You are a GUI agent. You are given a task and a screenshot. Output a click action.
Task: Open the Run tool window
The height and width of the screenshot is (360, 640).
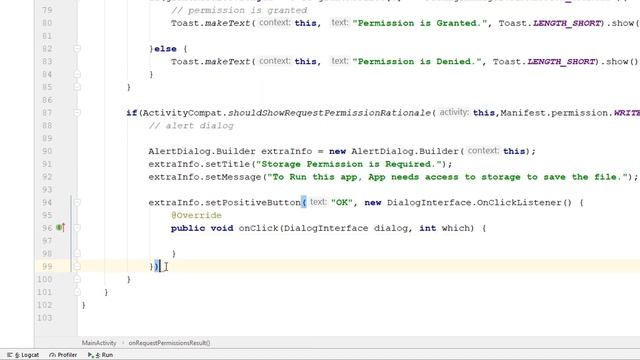pyautogui.click(x=100, y=355)
